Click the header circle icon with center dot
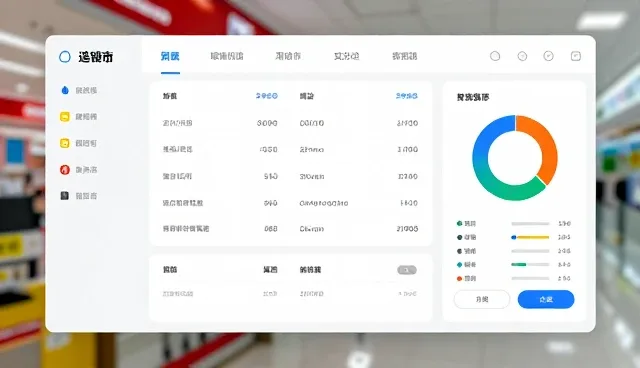The width and height of the screenshot is (640, 368). 522,56
